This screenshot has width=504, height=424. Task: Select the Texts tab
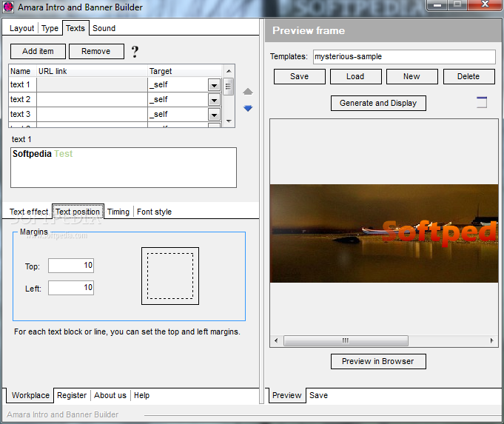[x=75, y=28]
